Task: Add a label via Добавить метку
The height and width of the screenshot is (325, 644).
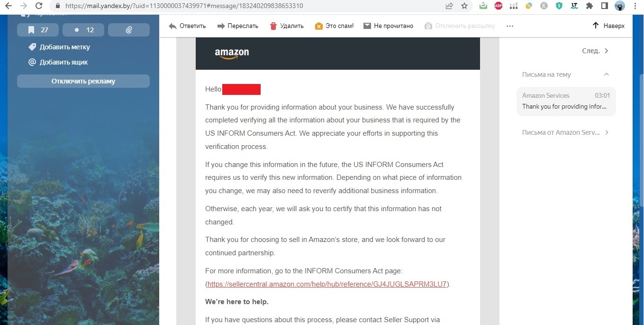Action: click(59, 47)
